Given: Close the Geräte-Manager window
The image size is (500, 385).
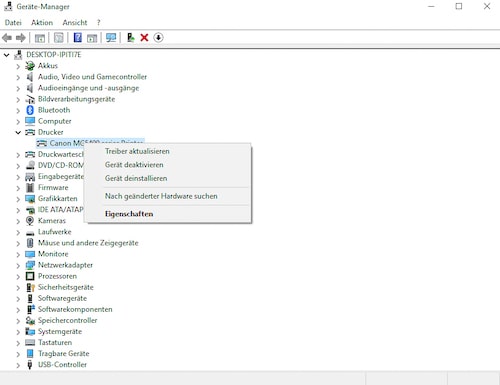Looking at the screenshot, I should click(x=487, y=6).
